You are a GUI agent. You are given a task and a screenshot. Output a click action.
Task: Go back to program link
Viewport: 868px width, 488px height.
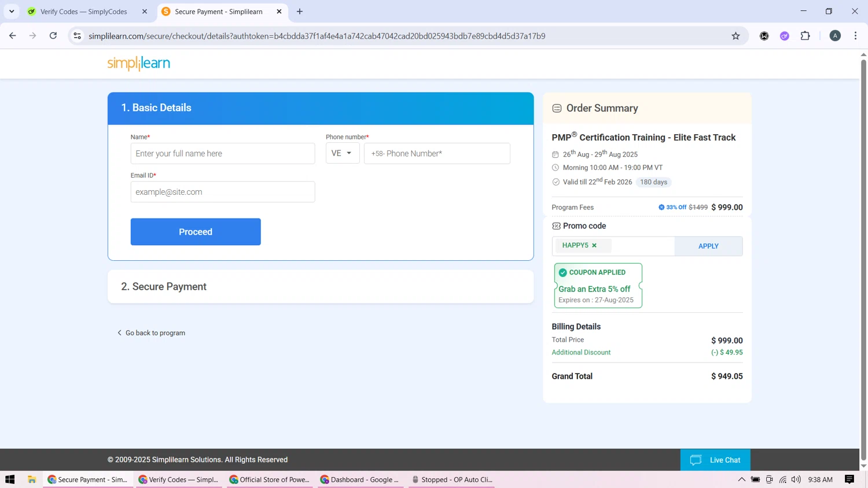coord(152,333)
